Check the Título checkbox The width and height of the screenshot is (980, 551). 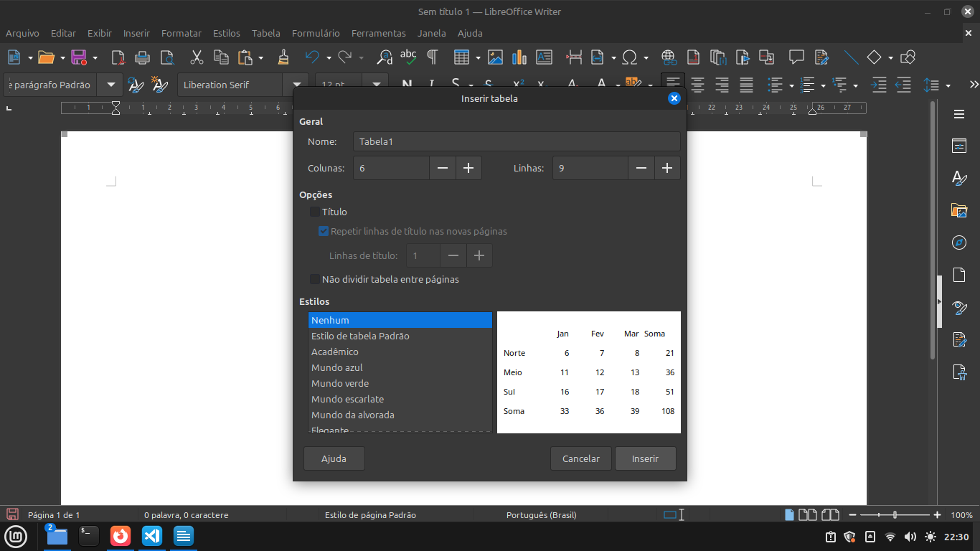pyautogui.click(x=315, y=212)
